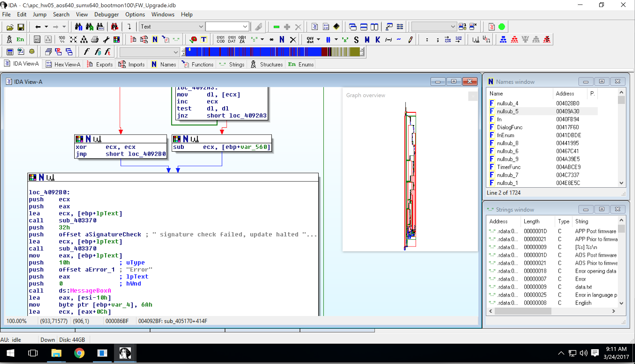Click the color palette grid icon
The height and width of the screenshot is (364, 635).
click(116, 40)
